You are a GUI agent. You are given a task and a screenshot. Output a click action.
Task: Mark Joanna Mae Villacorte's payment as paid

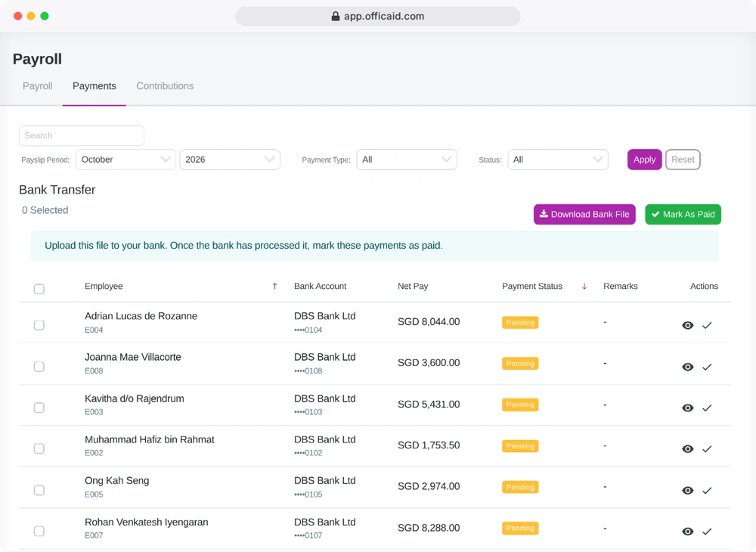coord(707,367)
